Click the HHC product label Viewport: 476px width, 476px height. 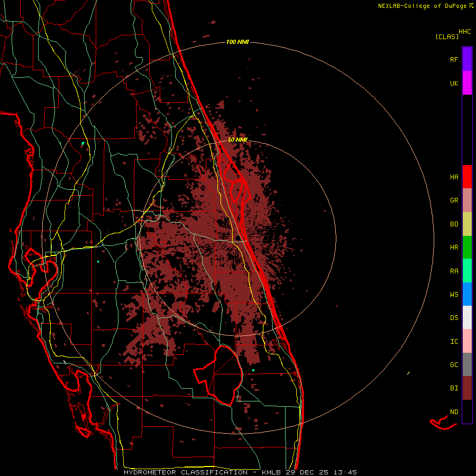[x=465, y=32]
